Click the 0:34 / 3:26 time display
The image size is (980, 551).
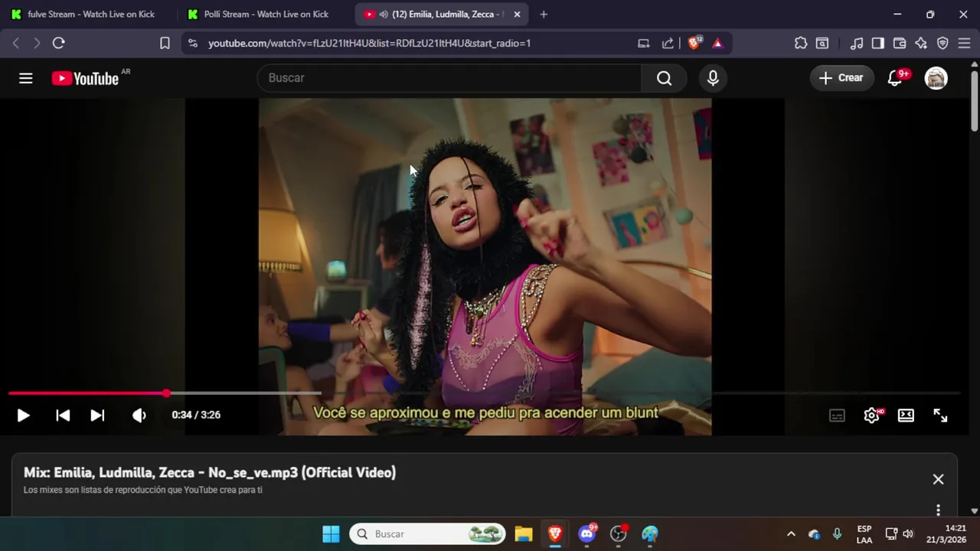196,415
